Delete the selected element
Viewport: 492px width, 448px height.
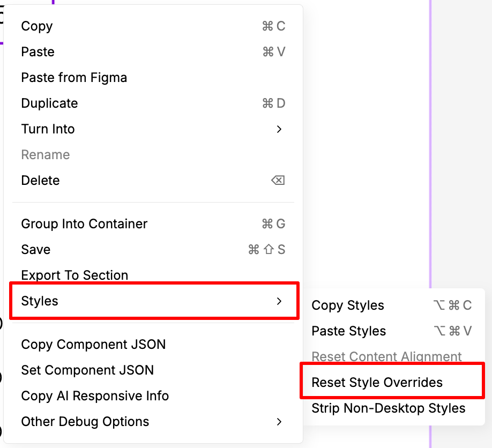40,181
